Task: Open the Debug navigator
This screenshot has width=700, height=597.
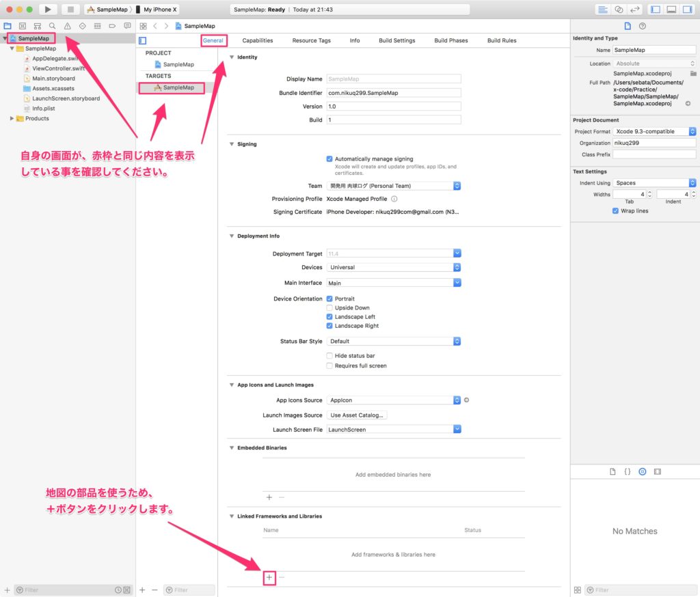Action: (97, 26)
